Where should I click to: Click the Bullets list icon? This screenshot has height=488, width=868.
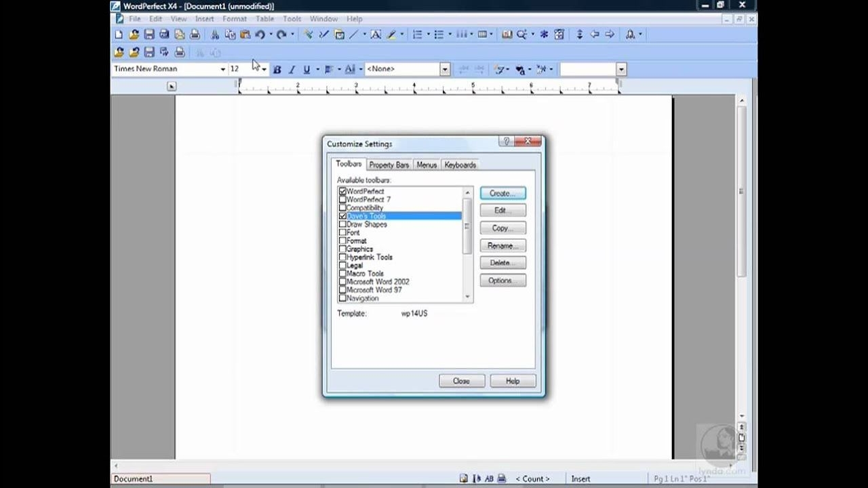439,35
